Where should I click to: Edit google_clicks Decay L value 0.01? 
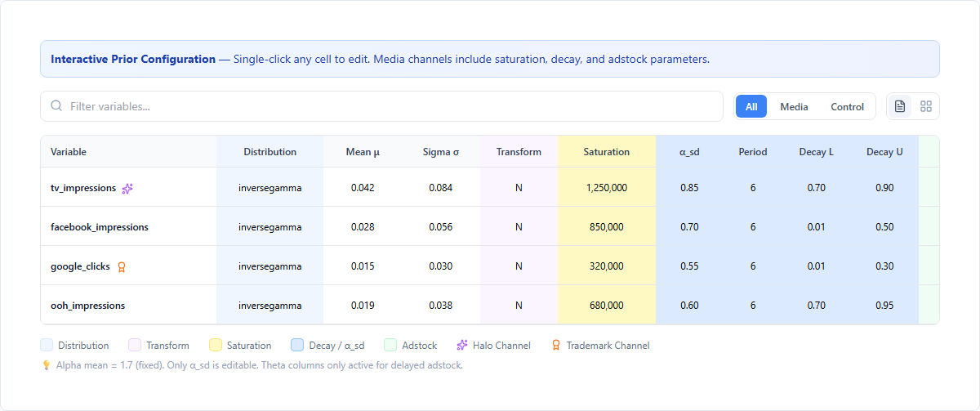817,266
